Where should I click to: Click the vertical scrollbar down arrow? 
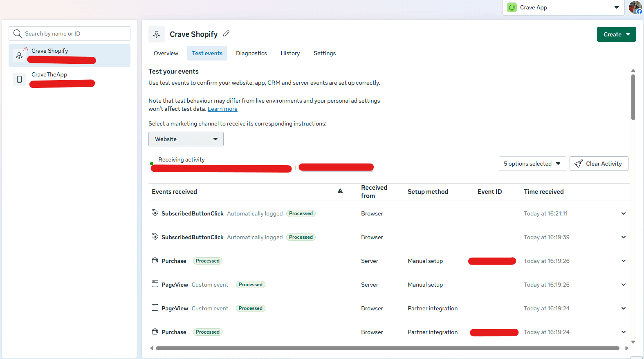(633, 342)
